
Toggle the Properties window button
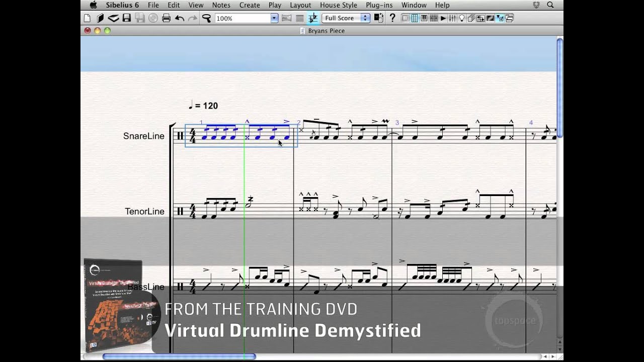500,18
